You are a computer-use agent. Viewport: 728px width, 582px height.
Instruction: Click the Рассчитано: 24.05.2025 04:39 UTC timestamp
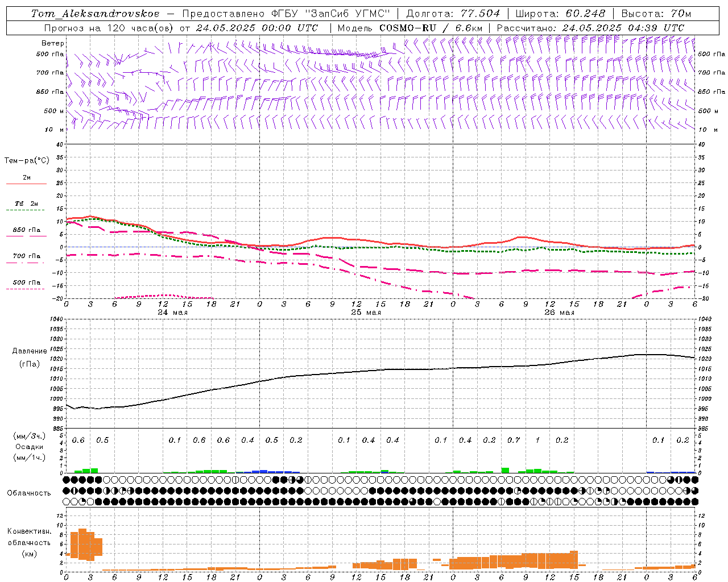(x=590, y=28)
